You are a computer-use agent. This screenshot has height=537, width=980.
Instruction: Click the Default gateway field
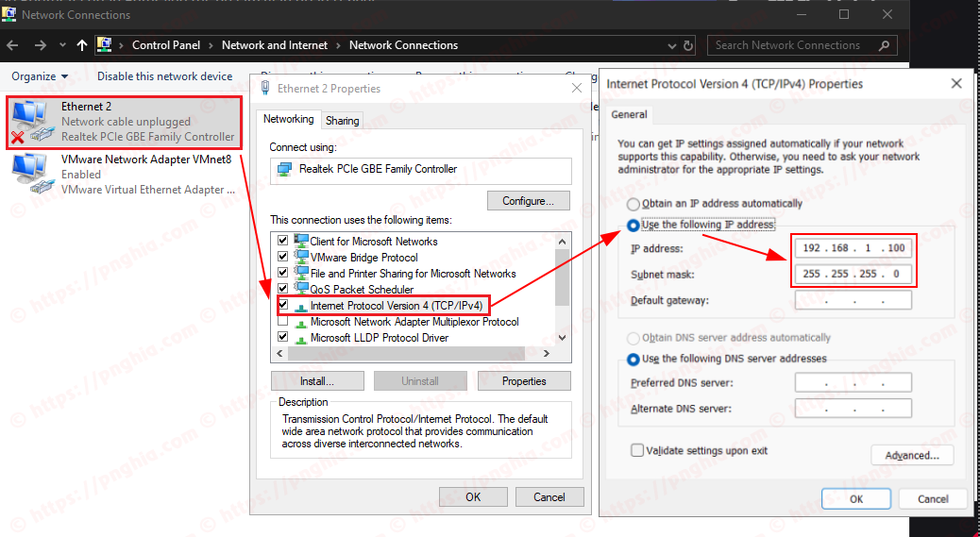[x=853, y=300]
